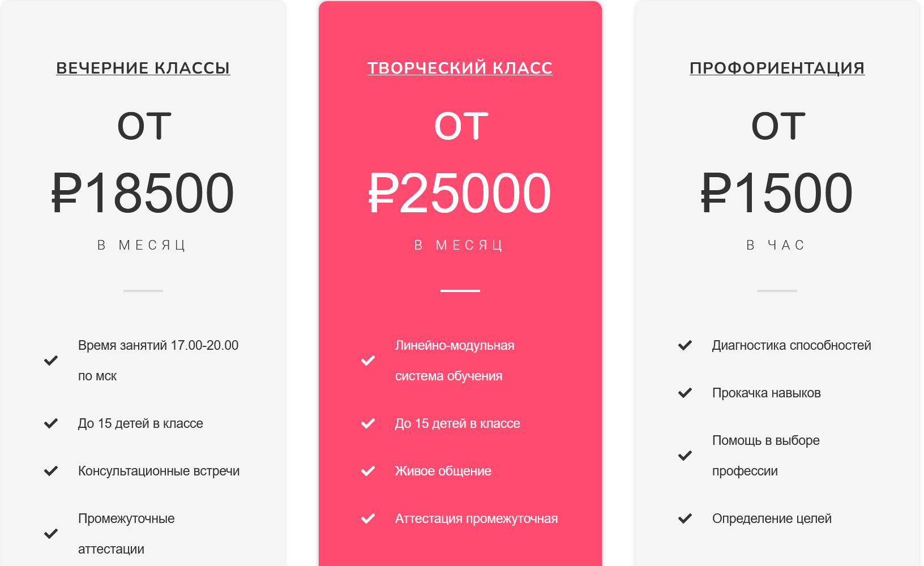Click checkmark beside Промежуточные аттестации
This screenshot has width=924, height=566.
(51, 534)
